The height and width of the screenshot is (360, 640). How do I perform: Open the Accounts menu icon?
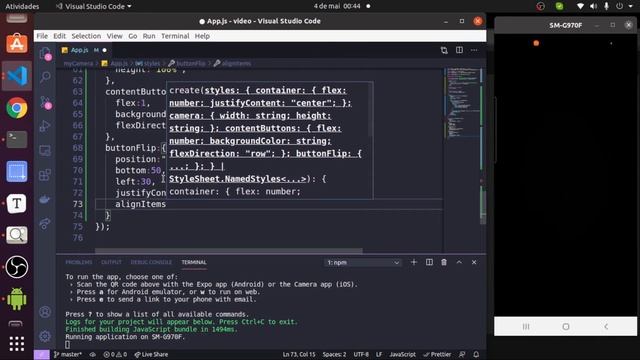45,312
